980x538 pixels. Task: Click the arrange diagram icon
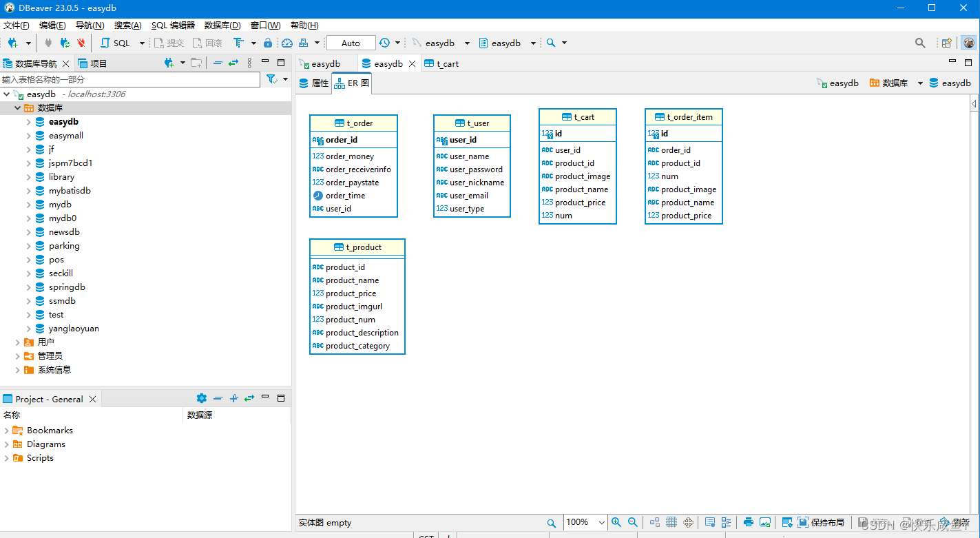click(x=655, y=522)
